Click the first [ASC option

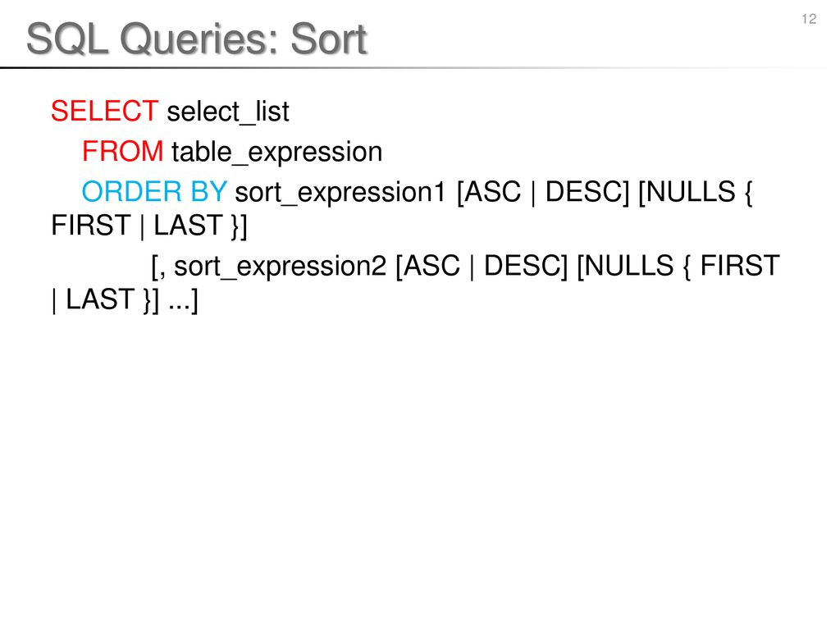click(x=489, y=192)
